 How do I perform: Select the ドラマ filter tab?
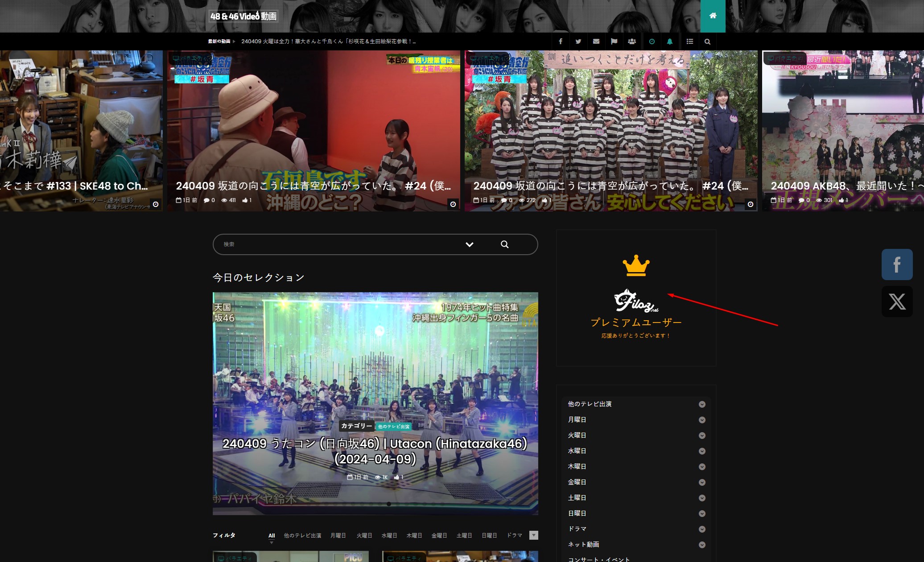pos(514,535)
